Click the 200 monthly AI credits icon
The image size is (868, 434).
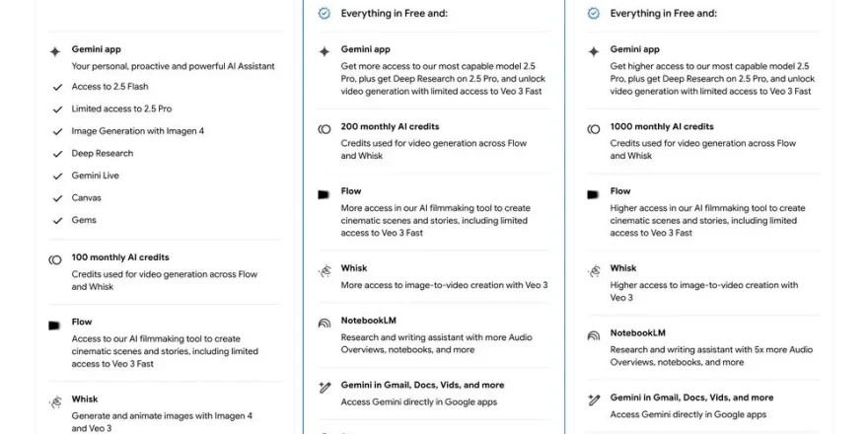coord(324,128)
